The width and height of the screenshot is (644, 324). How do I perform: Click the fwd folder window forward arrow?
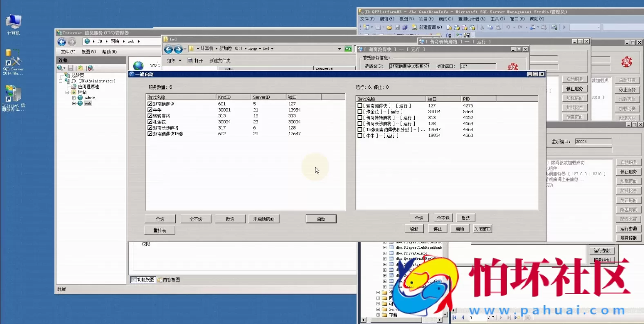[x=178, y=49]
